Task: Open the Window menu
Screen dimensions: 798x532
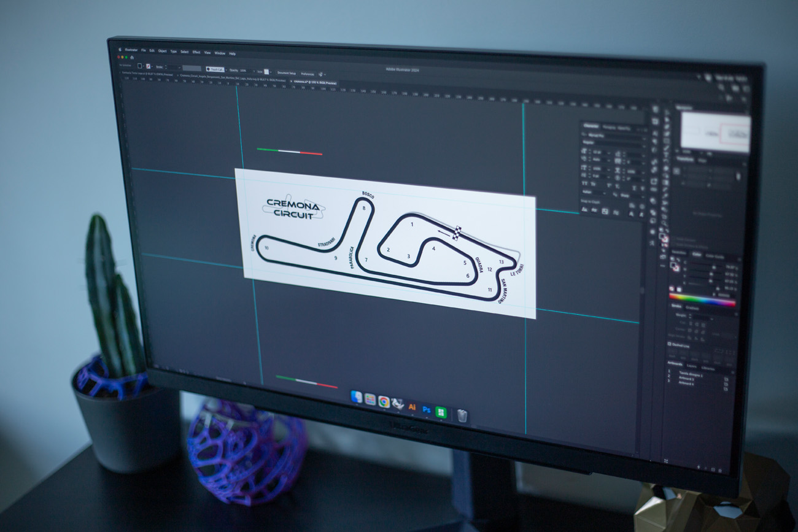Action: point(220,53)
